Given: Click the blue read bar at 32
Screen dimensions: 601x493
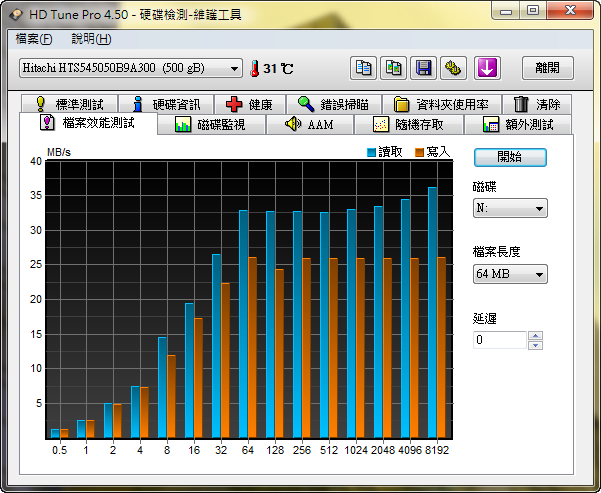Looking at the screenshot, I should pyautogui.click(x=217, y=346).
